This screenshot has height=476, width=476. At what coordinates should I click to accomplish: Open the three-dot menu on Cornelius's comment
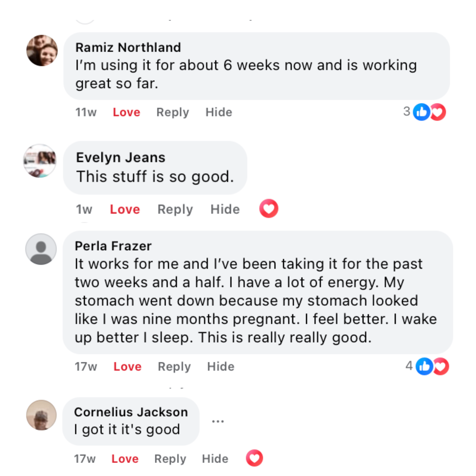point(218,421)
